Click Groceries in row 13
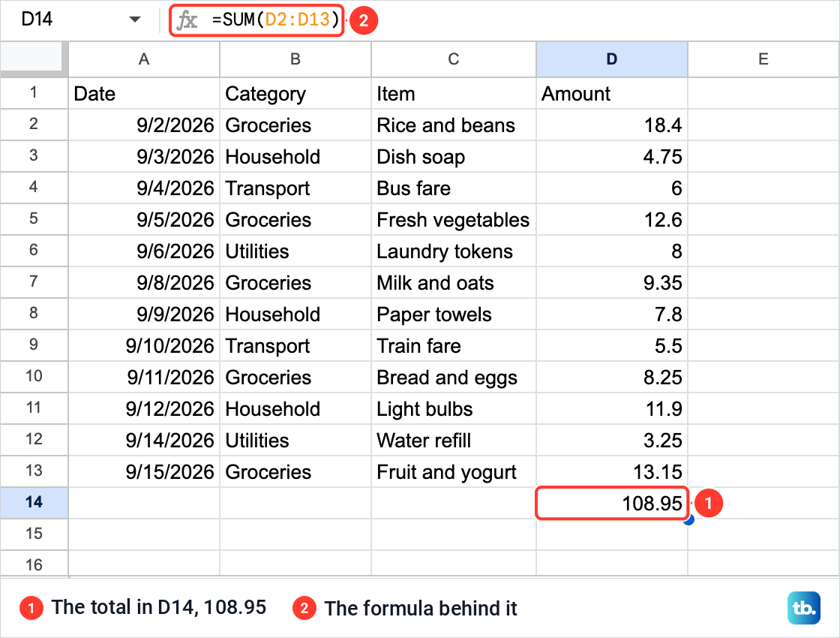The width and height of the screenshot is (840, 638). [295, 472]
